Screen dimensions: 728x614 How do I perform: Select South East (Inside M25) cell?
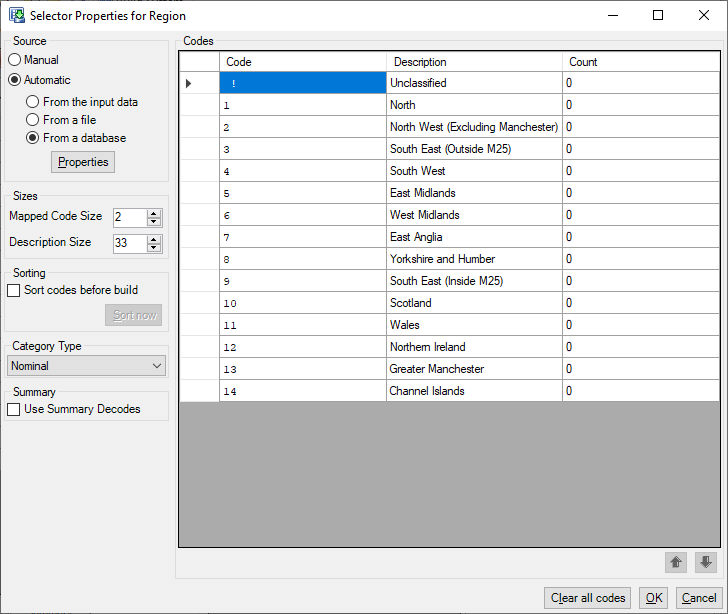pyautogui.click(x=474, y=281)
